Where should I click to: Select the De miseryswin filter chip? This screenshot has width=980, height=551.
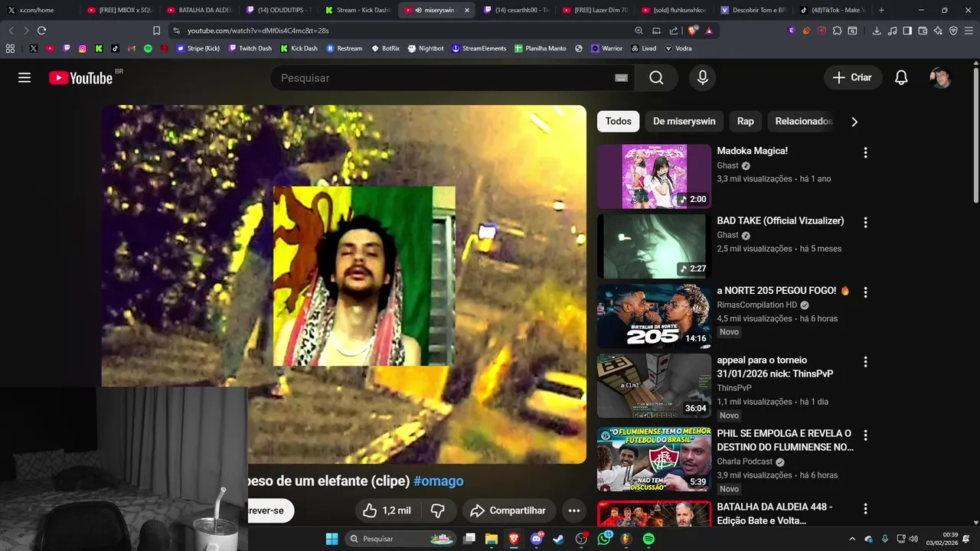684,121
